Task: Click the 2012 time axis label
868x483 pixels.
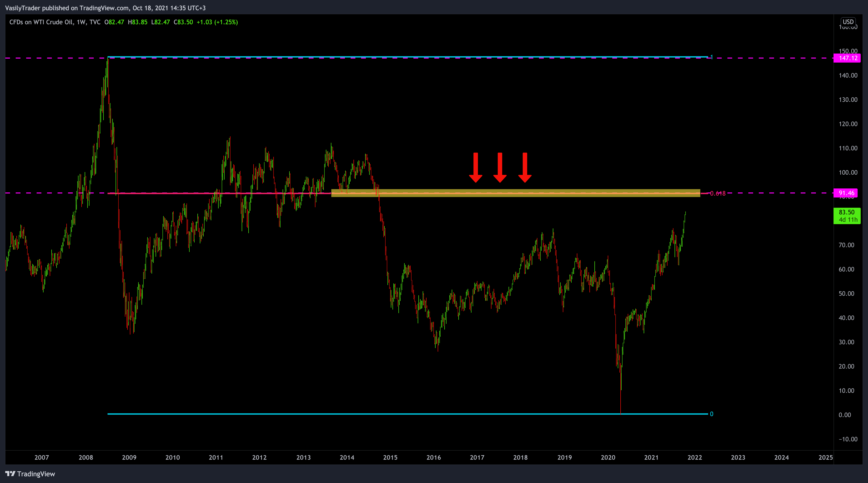Action: point(259,457)
